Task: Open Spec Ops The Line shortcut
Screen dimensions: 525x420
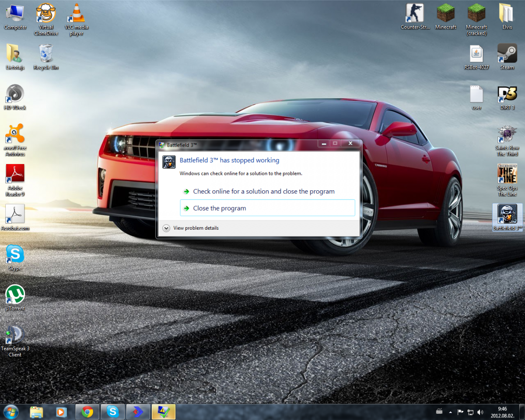Action: 507,180
